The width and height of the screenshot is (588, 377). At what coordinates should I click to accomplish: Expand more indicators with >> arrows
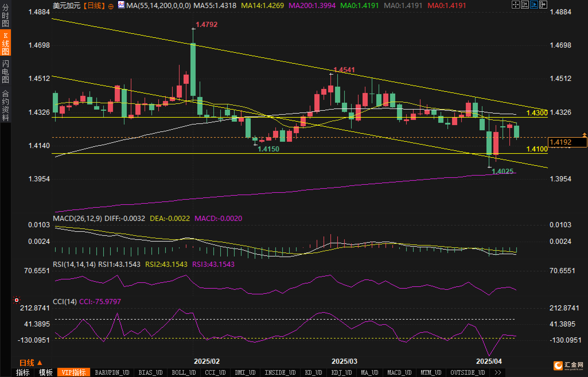click(498, 372)
